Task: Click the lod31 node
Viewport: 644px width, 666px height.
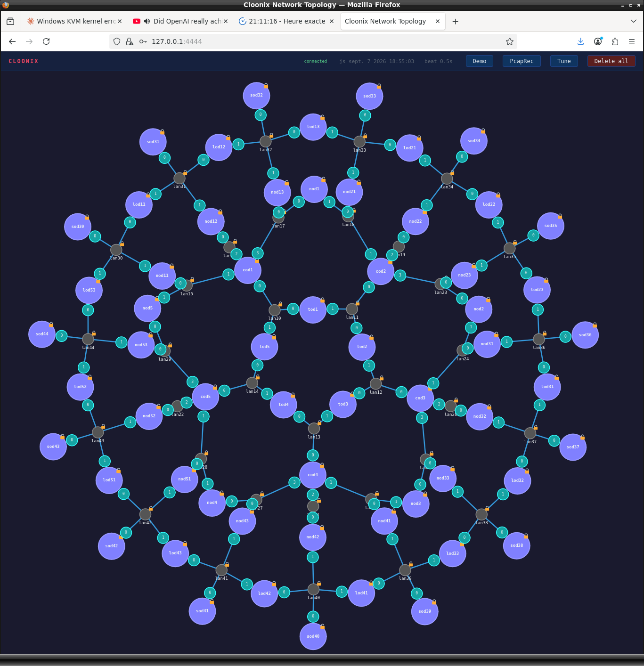Action: click(547, 387)
